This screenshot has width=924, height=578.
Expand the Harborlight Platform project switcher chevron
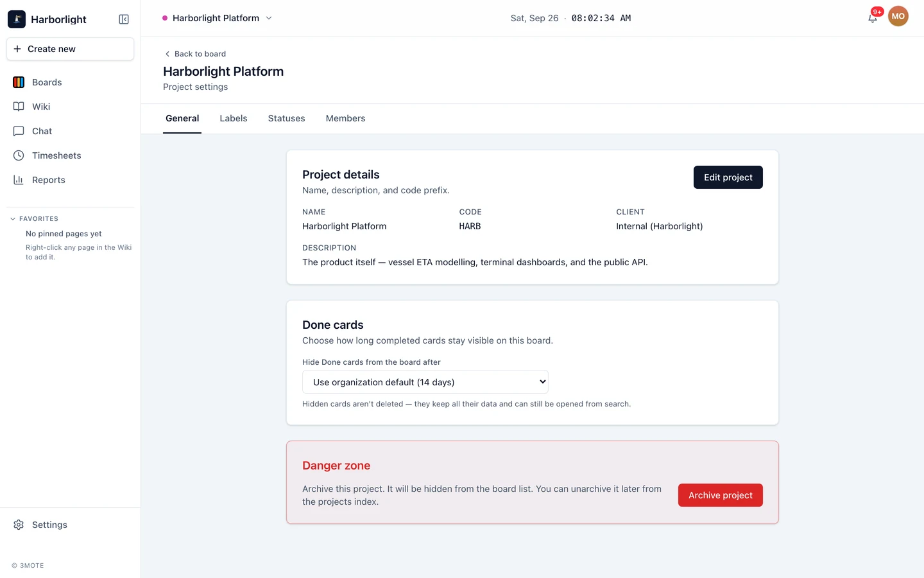(x=269, y=18)
